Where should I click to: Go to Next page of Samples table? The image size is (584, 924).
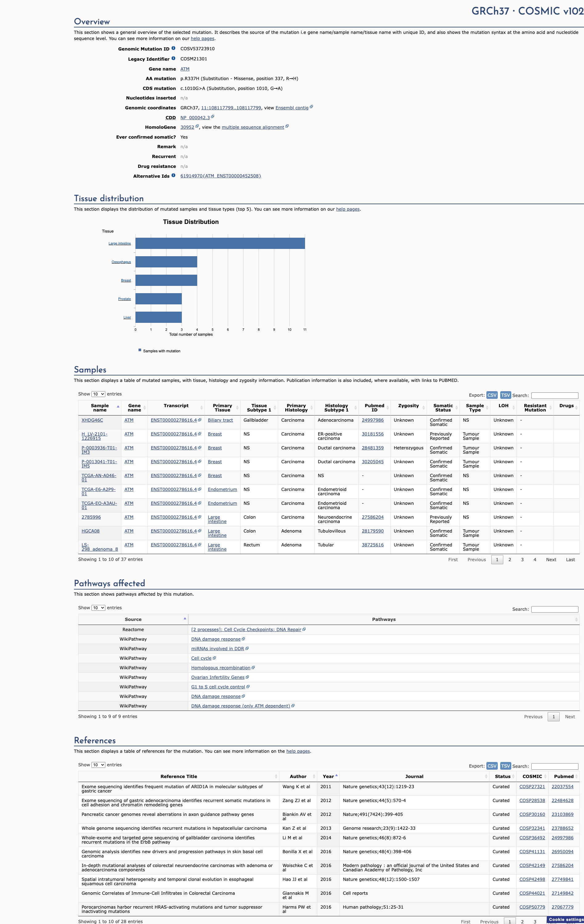[x=551, y=560]
